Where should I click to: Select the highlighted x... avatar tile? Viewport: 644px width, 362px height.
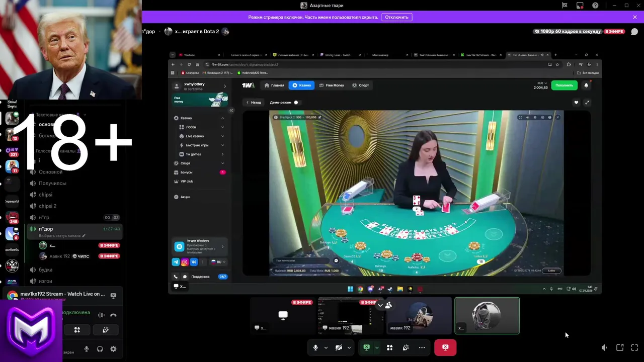(487, 316)
